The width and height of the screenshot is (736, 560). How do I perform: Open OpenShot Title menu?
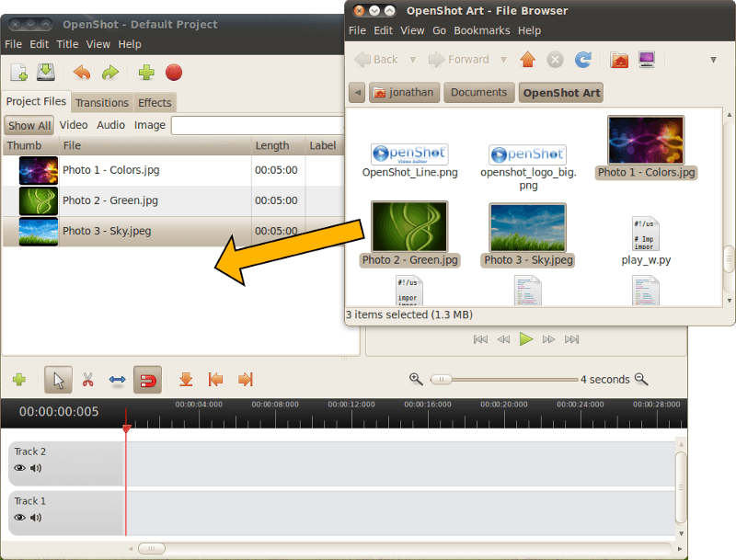[67, 44]
